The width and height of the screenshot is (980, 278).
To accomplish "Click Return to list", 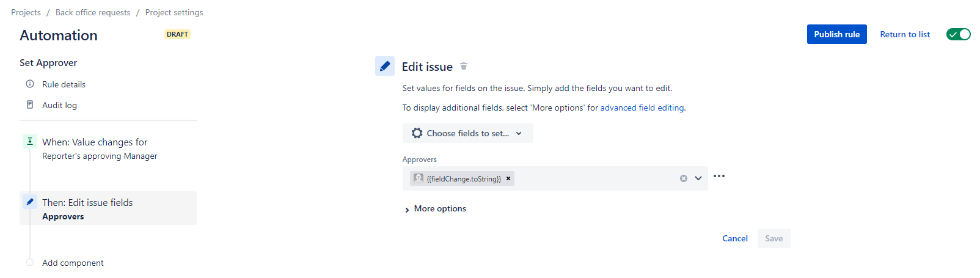I will pyautogui.click(x=905, y=34).
